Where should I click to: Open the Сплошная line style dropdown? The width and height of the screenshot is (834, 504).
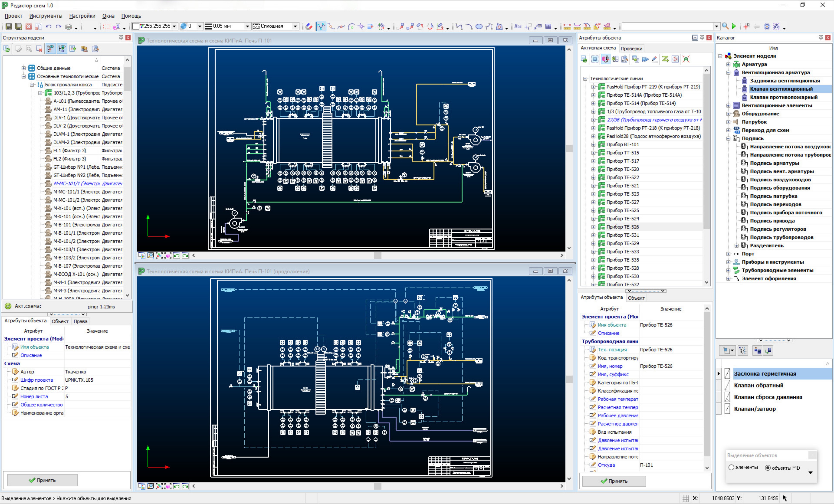point(295,26)
